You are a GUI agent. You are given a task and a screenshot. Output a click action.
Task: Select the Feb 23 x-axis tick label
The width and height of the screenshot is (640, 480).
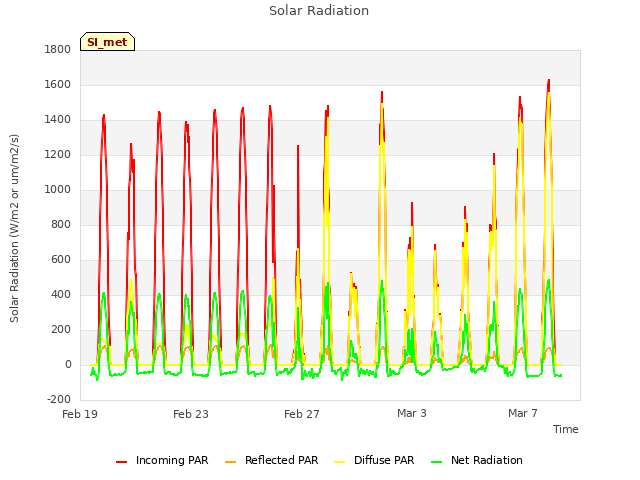(191, 414)
